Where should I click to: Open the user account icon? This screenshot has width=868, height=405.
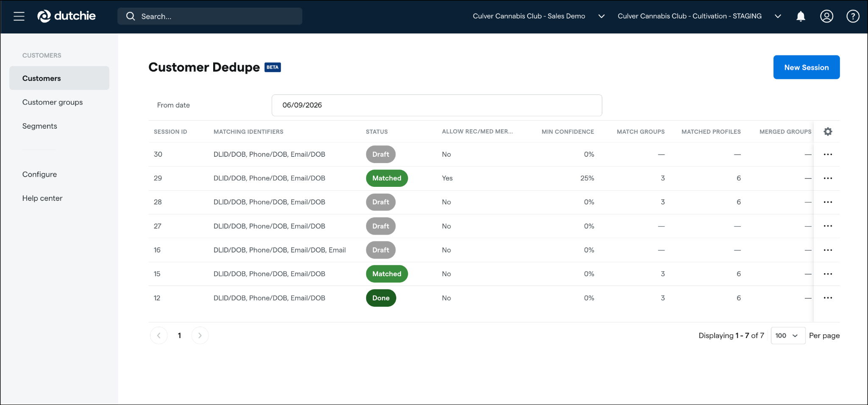[826, 16]
